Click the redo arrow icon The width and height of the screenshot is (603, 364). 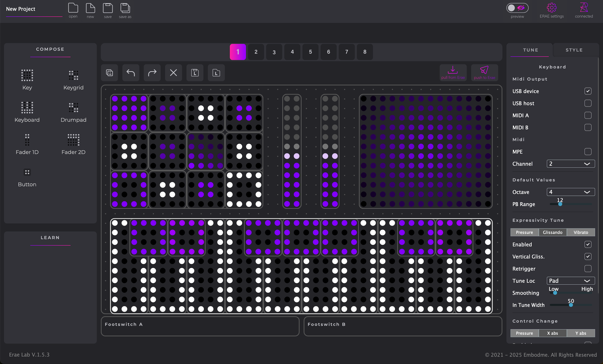[152, 73]
